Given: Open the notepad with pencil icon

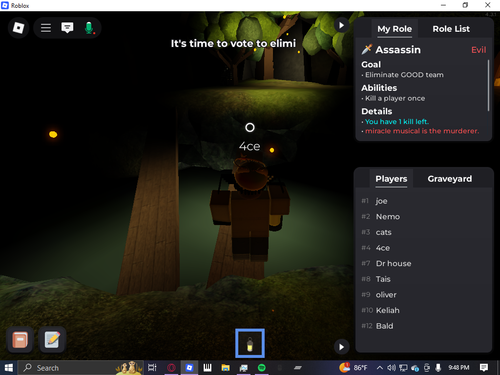Looking at the screenshot, I should pyautogui.click(x=52, y=340).
